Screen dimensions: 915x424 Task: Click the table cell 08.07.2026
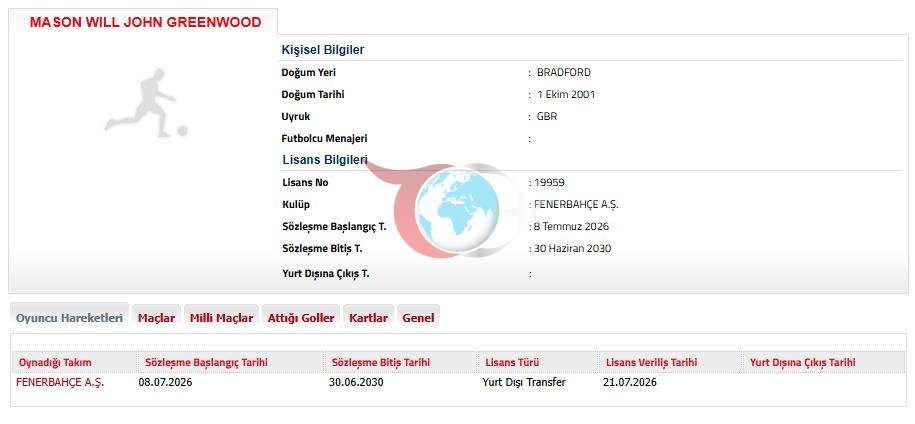[x=165, y=383]
